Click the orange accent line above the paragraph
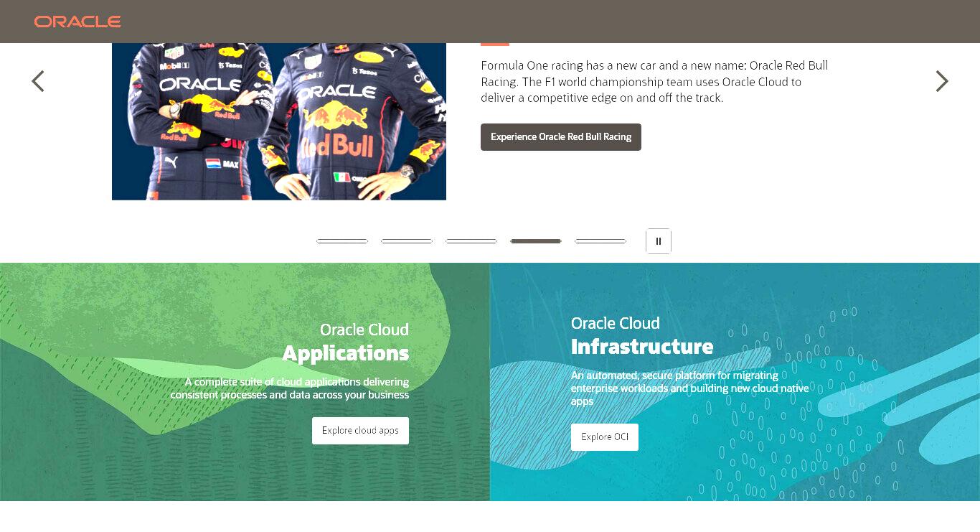Viewport: 980px width, 532px height. click(495, 45)
